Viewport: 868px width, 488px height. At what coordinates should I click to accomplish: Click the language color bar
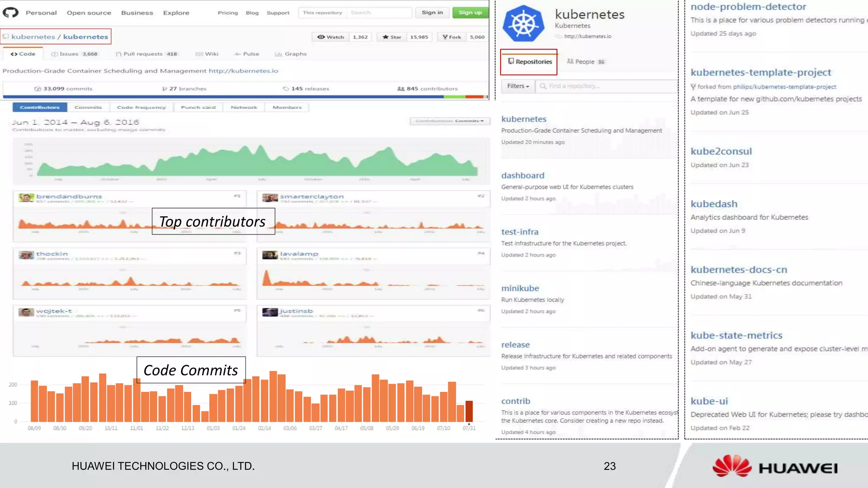[x=245, y=97]
